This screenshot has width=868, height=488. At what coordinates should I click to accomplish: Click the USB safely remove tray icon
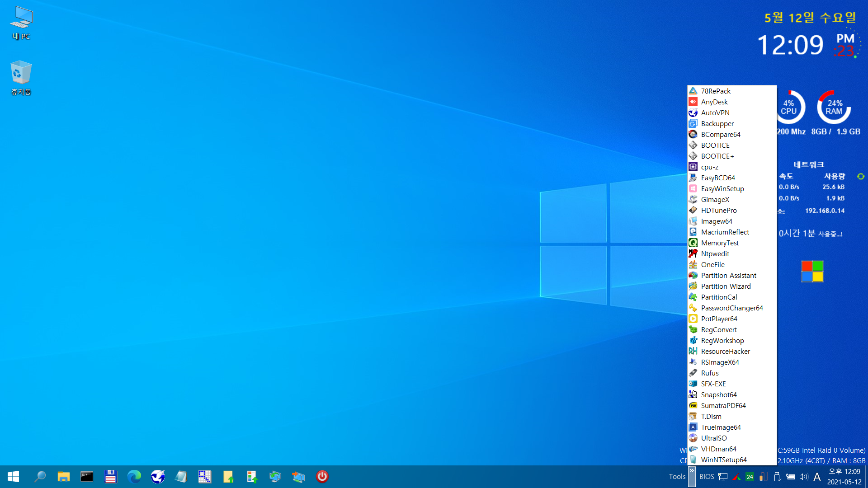(777, 477)
